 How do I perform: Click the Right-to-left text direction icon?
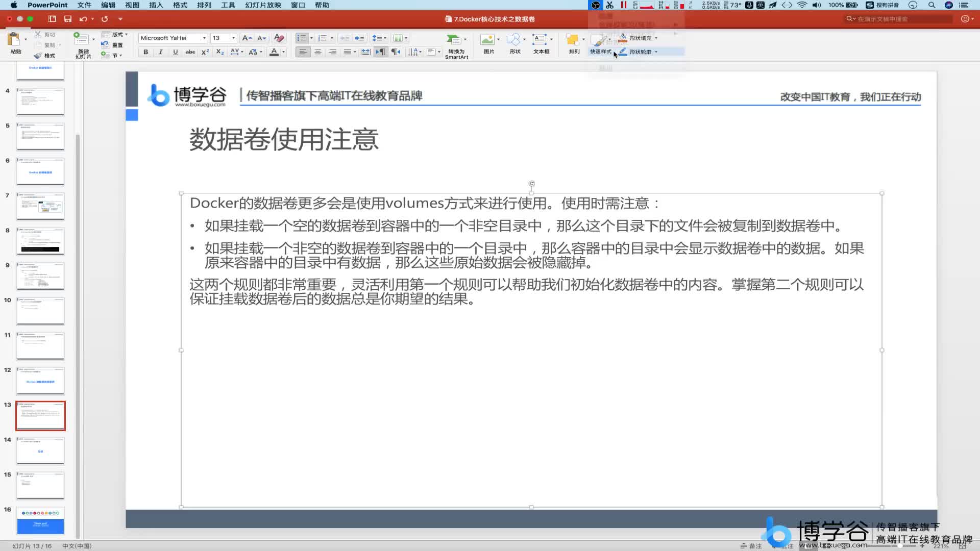[396, 52]
